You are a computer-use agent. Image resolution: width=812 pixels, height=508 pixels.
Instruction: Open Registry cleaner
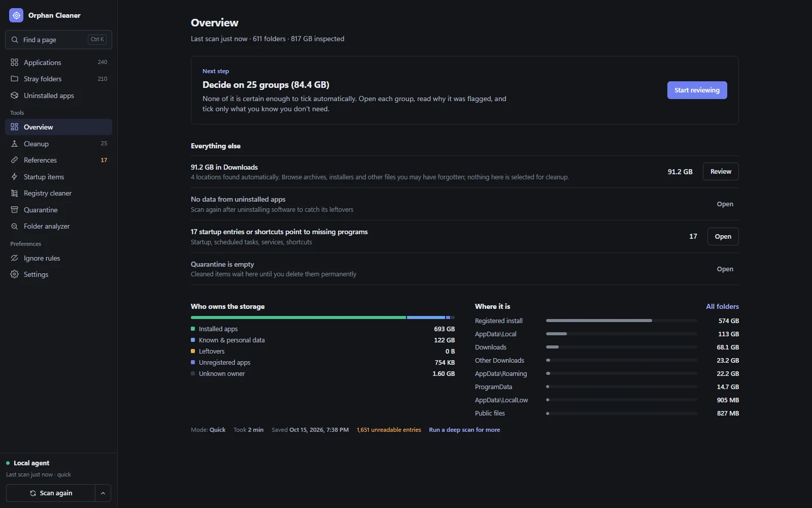pyautogui.click(x=58, y=193)
